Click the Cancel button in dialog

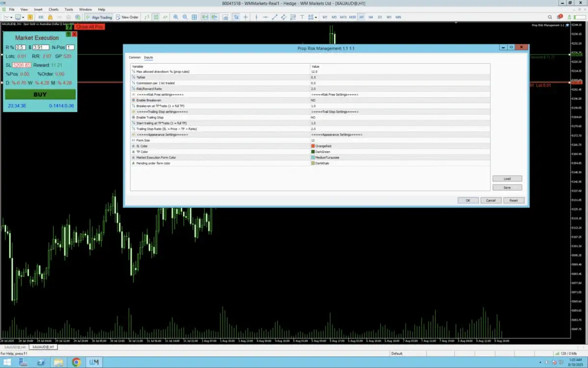[x=490, y=200]
